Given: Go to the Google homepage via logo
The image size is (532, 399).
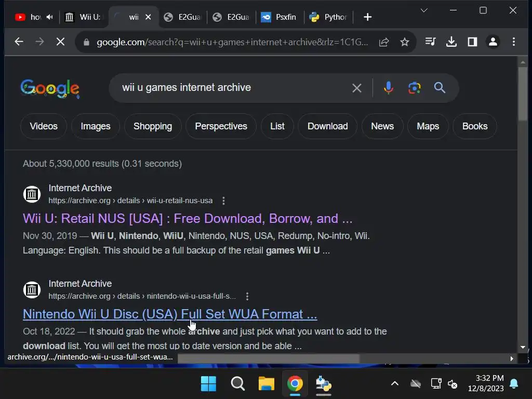Looking at the screenshot, I should (50, 88).
